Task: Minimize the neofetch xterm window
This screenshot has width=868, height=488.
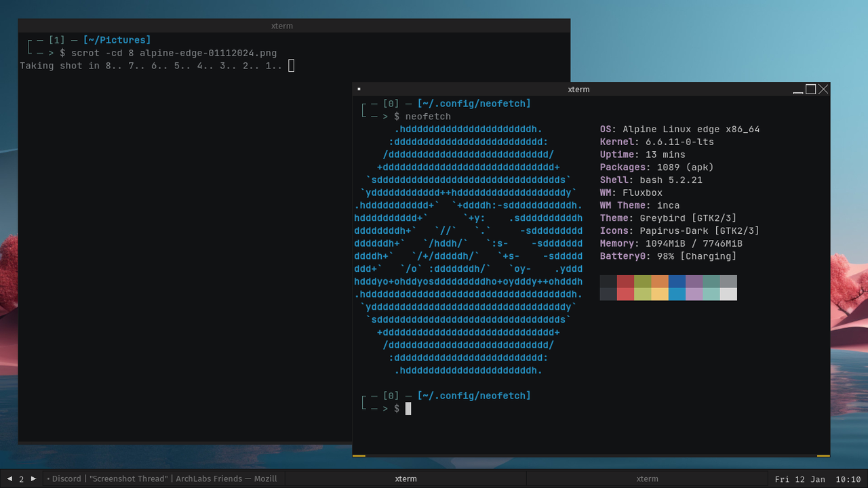Action: click(798, 89)
